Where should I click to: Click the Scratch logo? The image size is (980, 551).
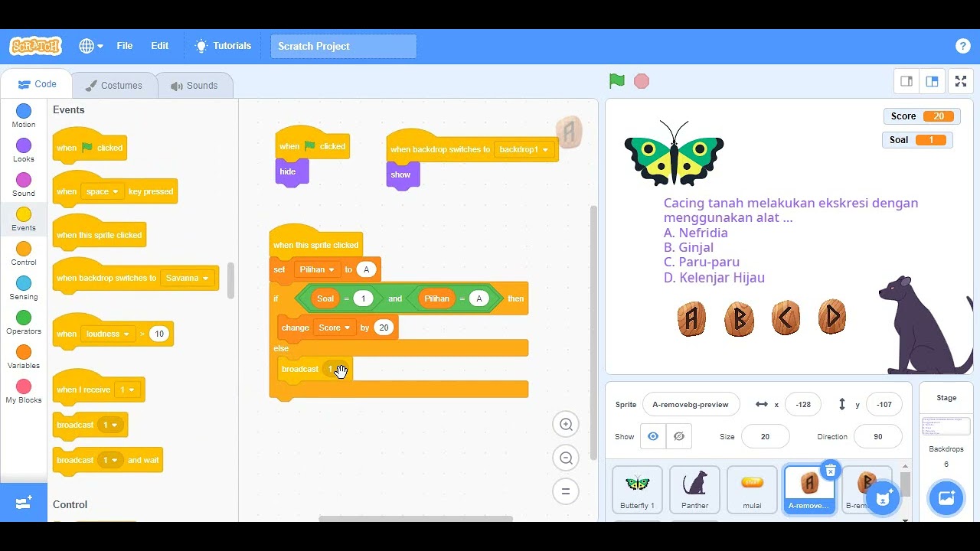[35, 46]
